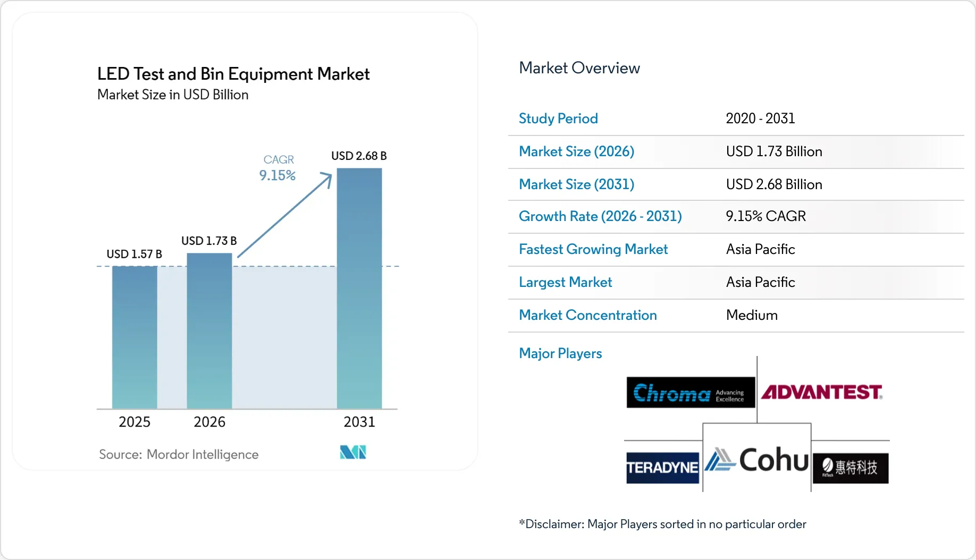
Task: Select the 2025 bar in chart
Action: 134,337
